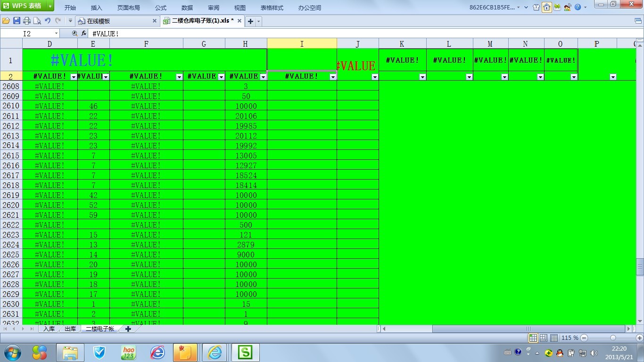The image size is (644, 362).
Task: Click the 115 % zoom level button
Action: (x=570, y=338)
